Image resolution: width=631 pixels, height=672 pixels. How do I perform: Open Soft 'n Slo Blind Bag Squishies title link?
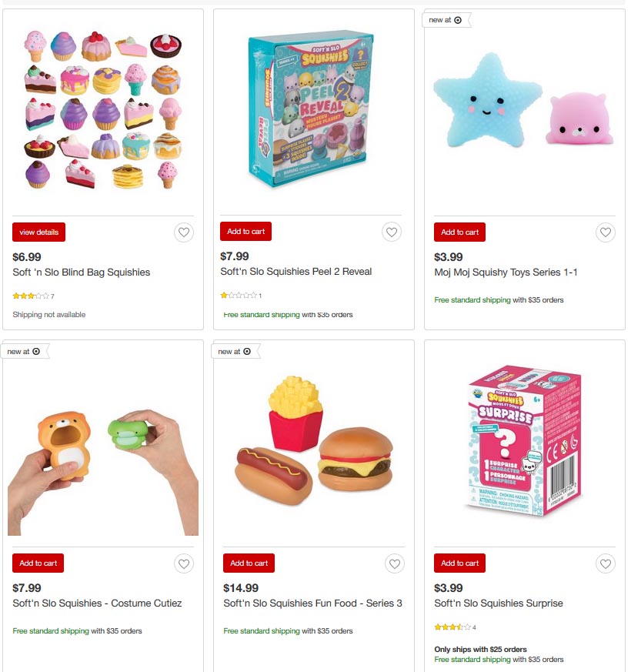(x=82, y=272)
